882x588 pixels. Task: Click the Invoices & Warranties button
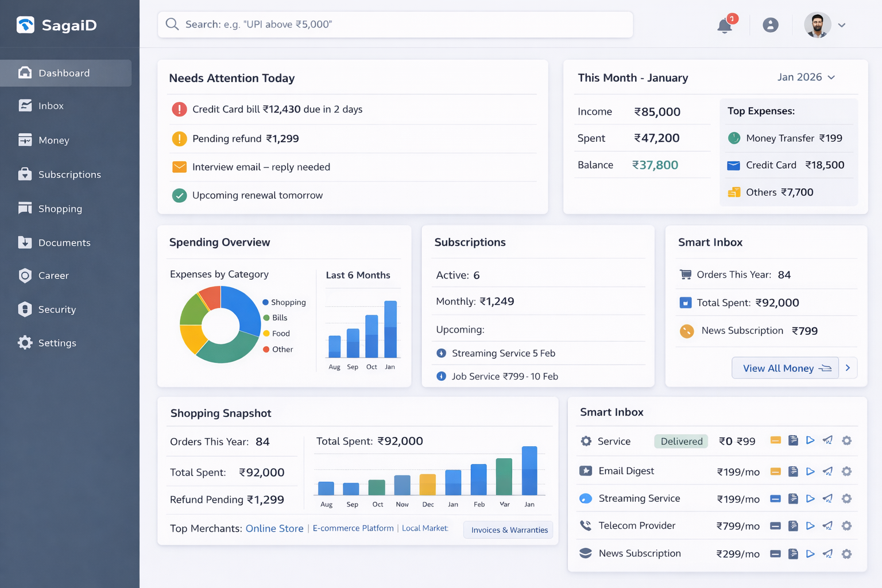[x=508, y=529]
